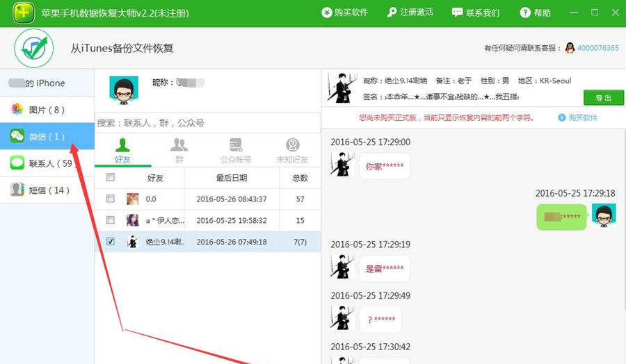Click the 注册激活 key icon
This screenshot has height=364, width=626.
[x=392, y=13]
